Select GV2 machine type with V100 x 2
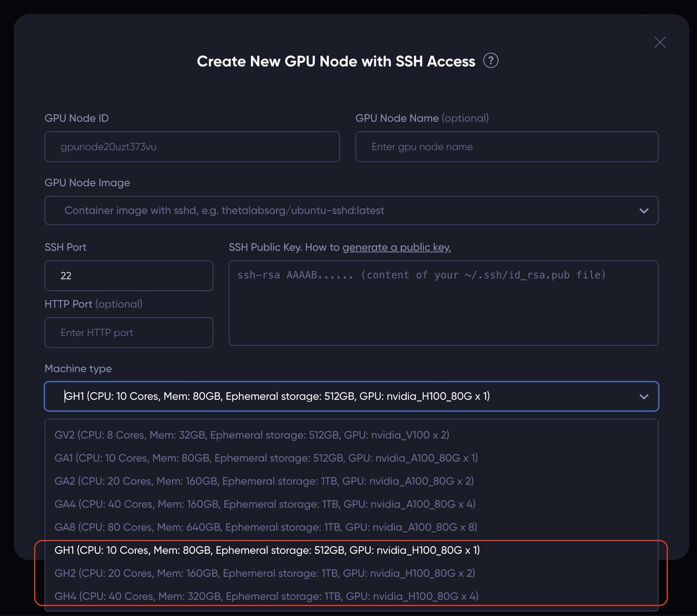Screen dimensions: 697x616 (351, 435)
